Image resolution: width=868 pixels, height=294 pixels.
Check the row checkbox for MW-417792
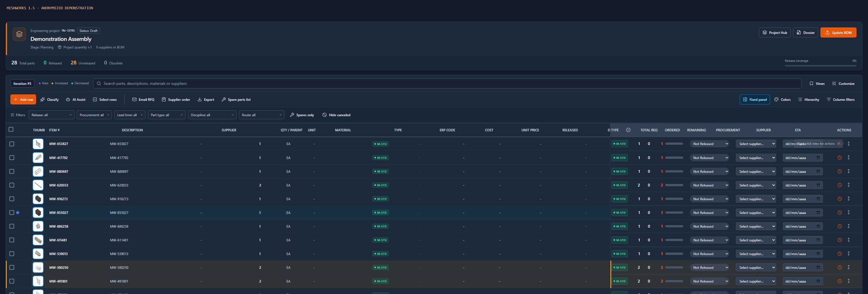point(12,158)
